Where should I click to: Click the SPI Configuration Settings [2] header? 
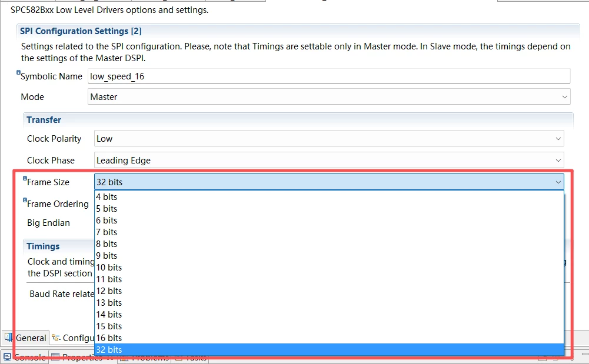pos(81,31)
